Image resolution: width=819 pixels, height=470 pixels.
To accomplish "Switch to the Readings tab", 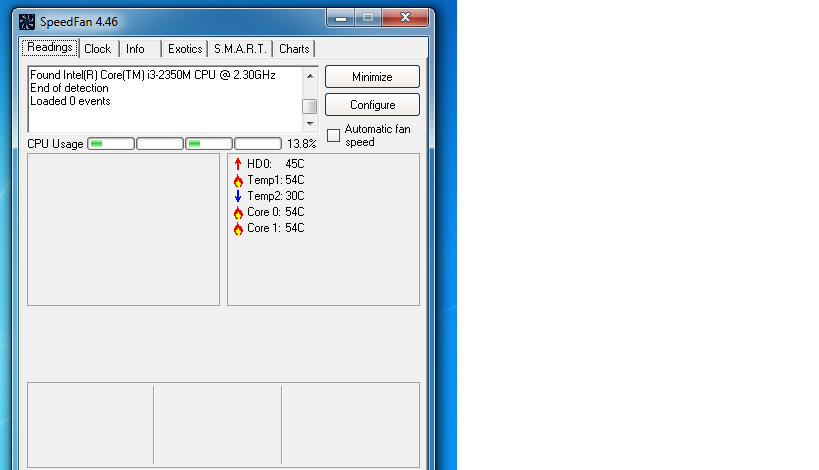I will point(50,48).
